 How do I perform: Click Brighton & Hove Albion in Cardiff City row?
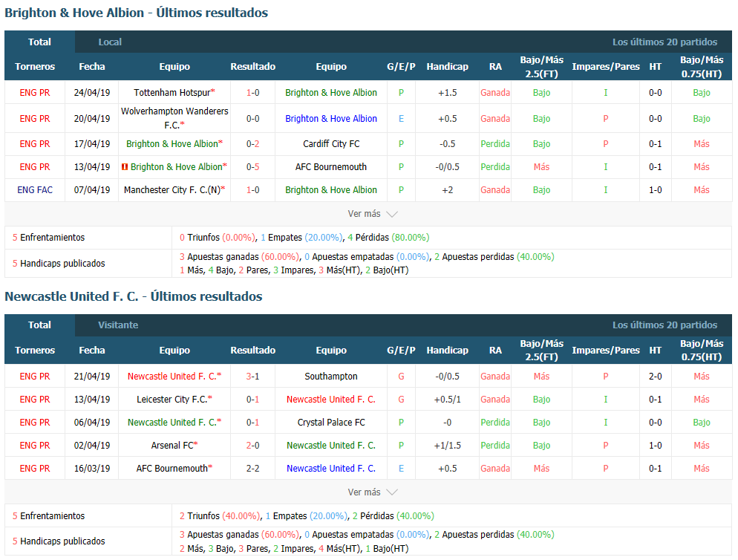click(172, 144)
